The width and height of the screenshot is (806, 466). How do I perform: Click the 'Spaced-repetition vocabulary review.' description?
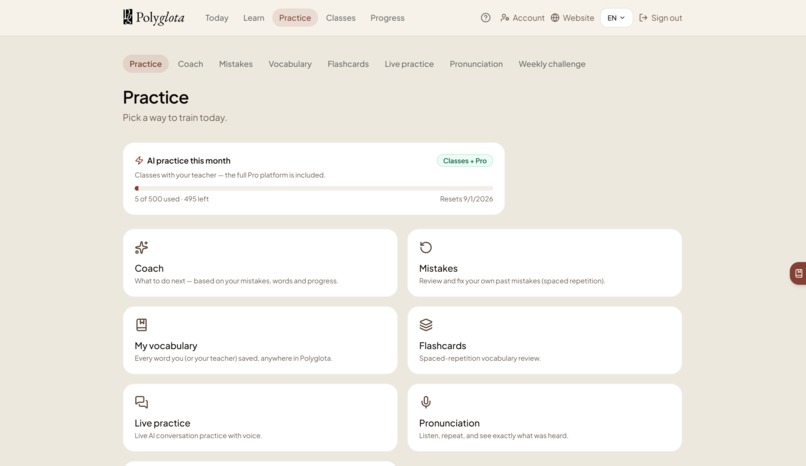(480, 358)
